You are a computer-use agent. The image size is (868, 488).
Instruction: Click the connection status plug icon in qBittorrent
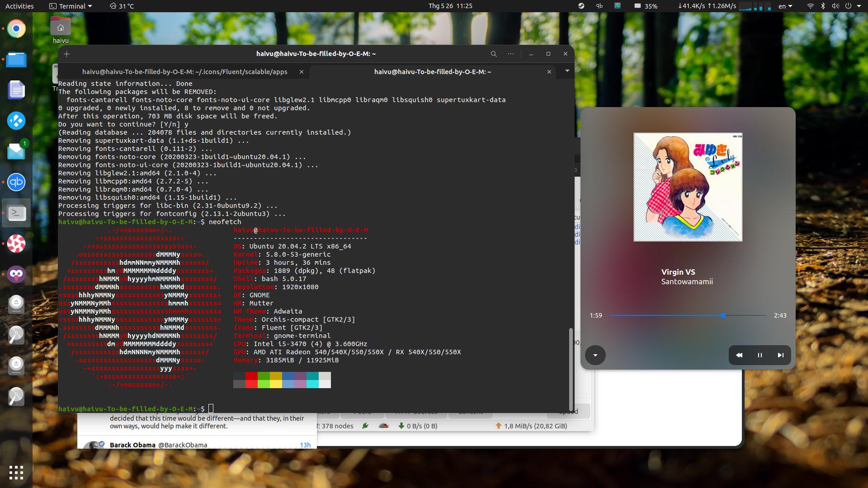point(365,426)
